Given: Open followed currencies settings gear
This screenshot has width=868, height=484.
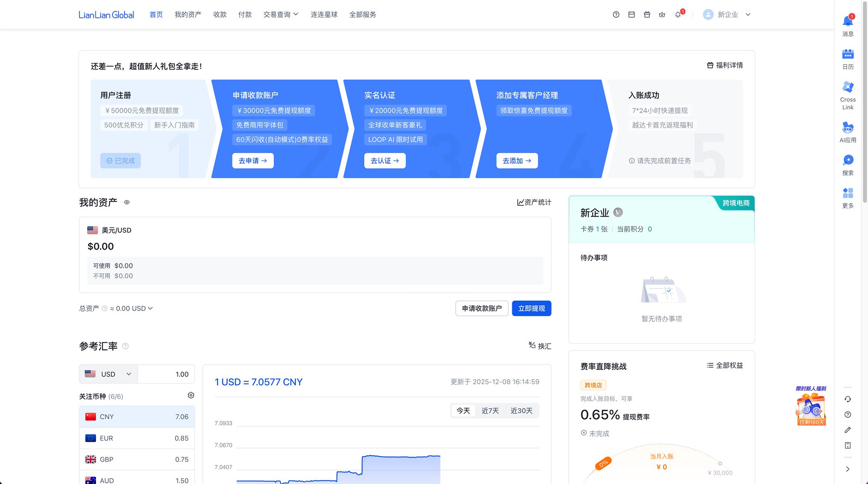Looking at the screenshot, I should [x=191, y=395].
